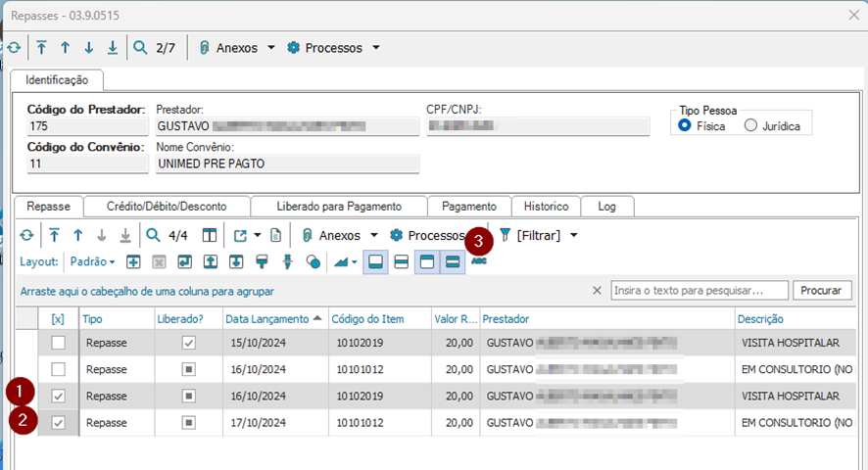The image size is (868, 470).
Task: Click the Código do Prestador field 175
Action: [x=87, y=126]
